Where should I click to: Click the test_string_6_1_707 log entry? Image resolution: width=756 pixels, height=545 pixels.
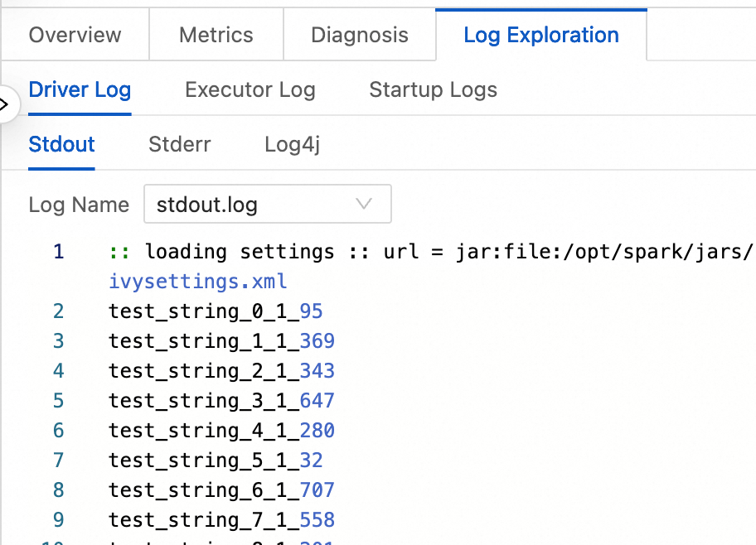tap(221, 490)
